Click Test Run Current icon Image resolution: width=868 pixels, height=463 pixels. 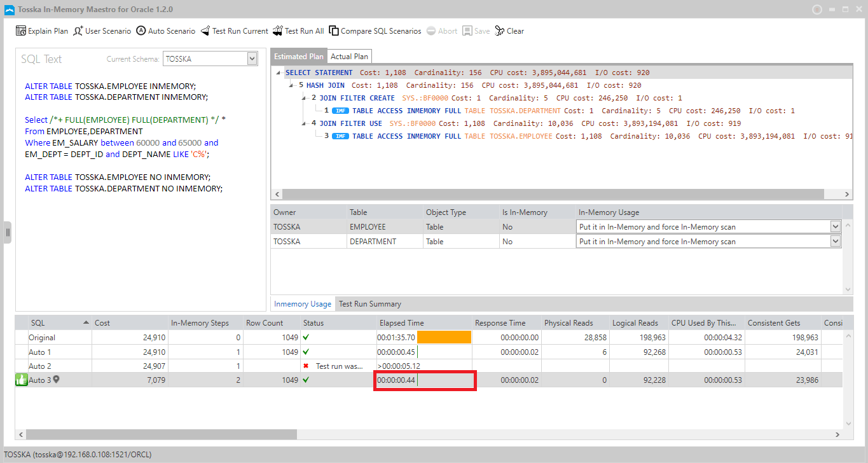point(205,31)
